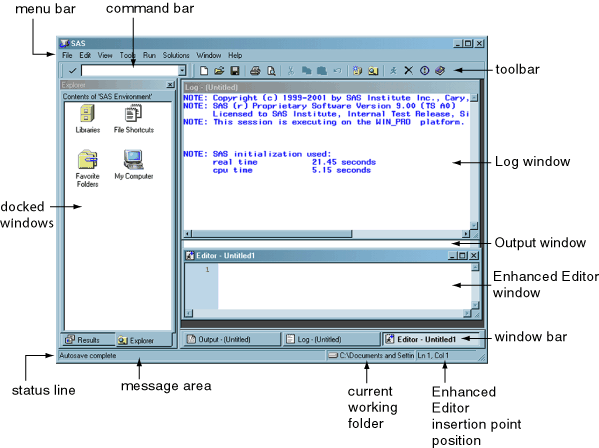Select Log - (Untitled) in window bar
The height and width of the screenshot is (448, 599).
click(332, 339)
